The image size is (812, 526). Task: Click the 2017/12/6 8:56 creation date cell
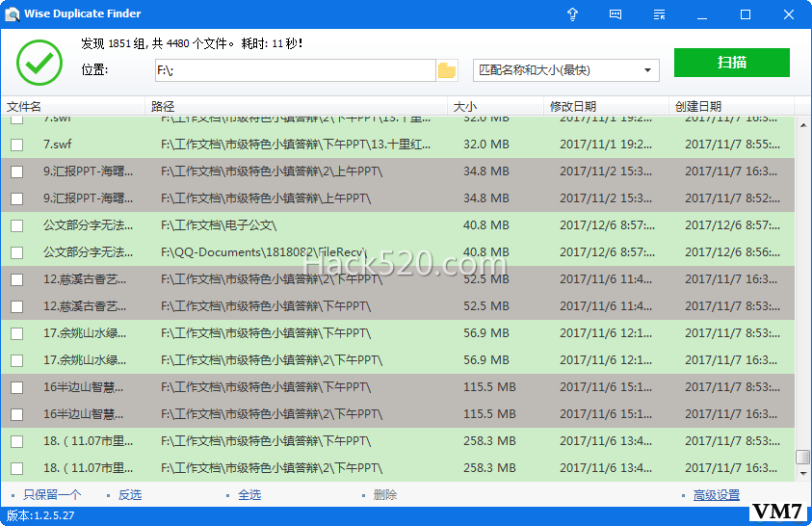pos(732,252)
